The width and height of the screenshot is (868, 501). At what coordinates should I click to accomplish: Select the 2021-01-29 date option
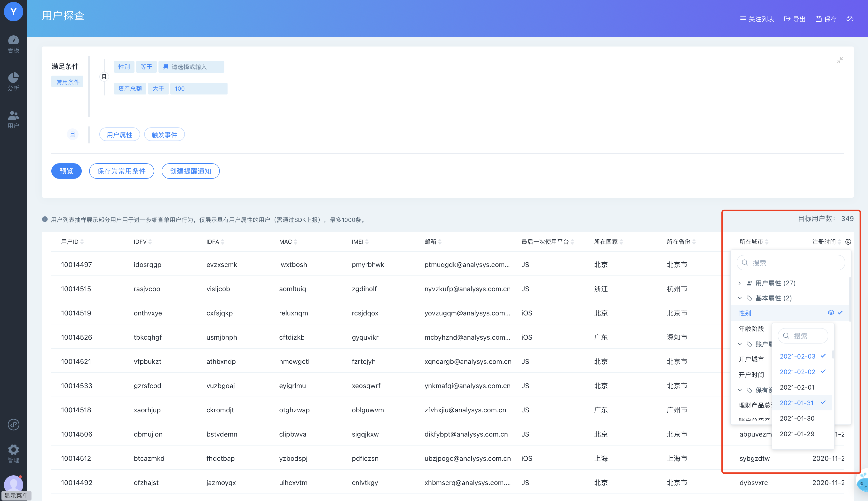tap(802, 434)
